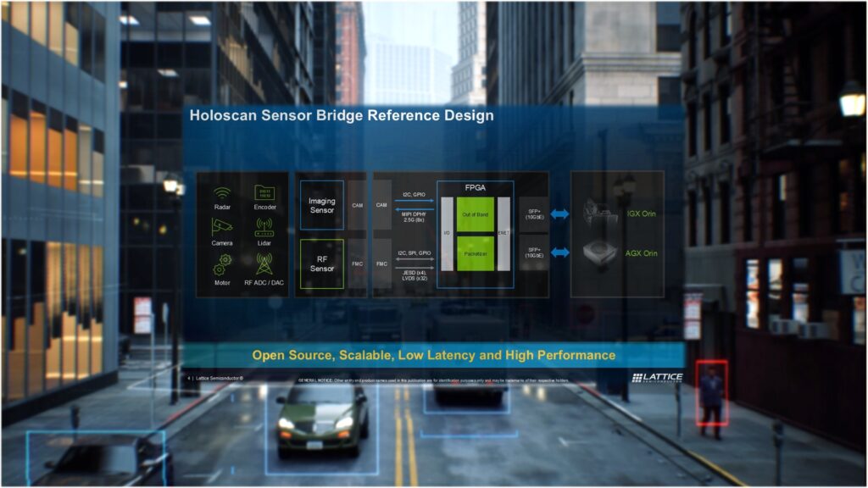Click the Lattice Semiconductor logo
The height and width of the screenshot is (488, 868).
click(657, 377)
